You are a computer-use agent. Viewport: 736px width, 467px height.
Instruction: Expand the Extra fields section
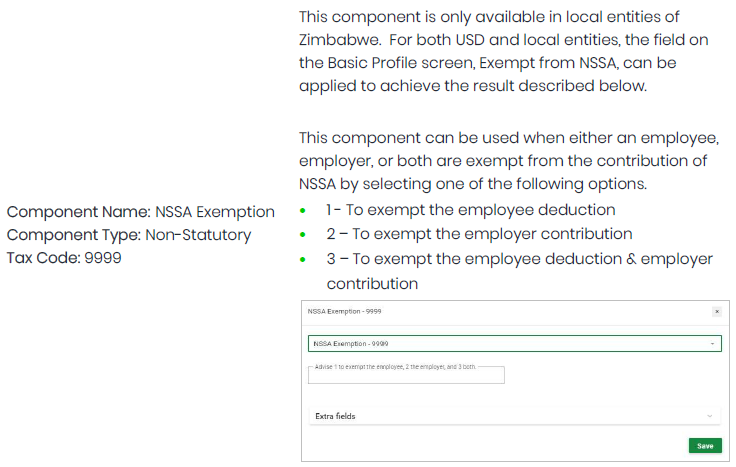click(510, 416)
